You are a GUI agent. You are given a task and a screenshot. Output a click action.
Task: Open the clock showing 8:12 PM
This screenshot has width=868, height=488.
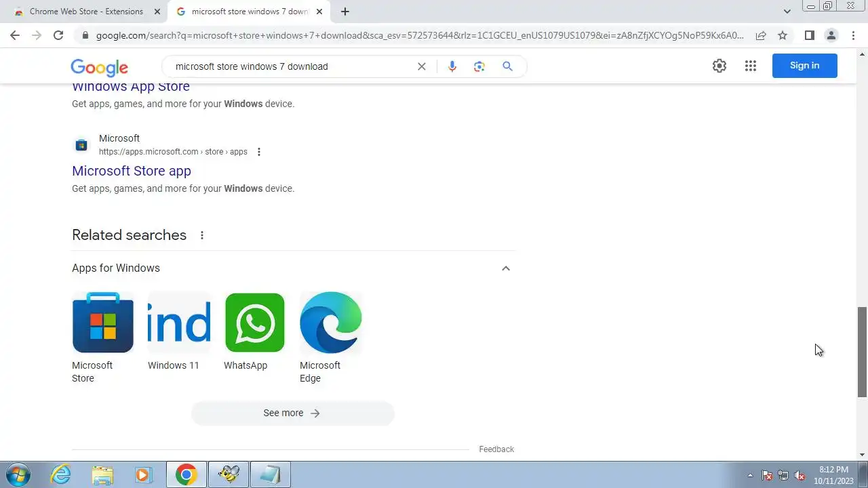833,475
